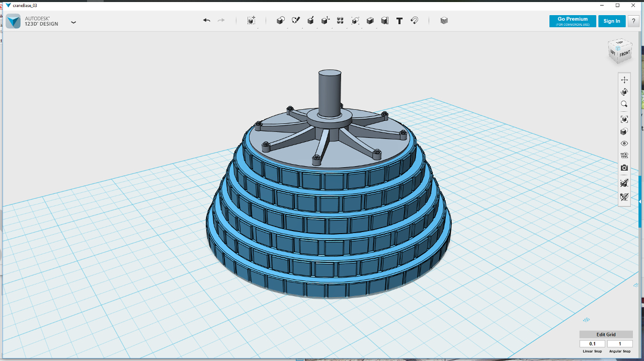Expand the side panel arrow at right edge
644x361 pixels.
point(640,201)
